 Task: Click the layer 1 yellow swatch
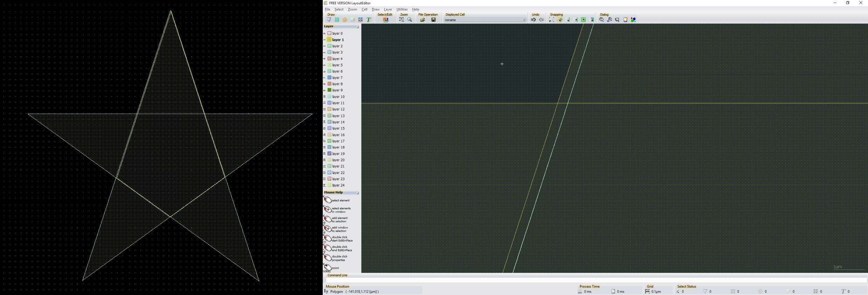tap(329, 40)
